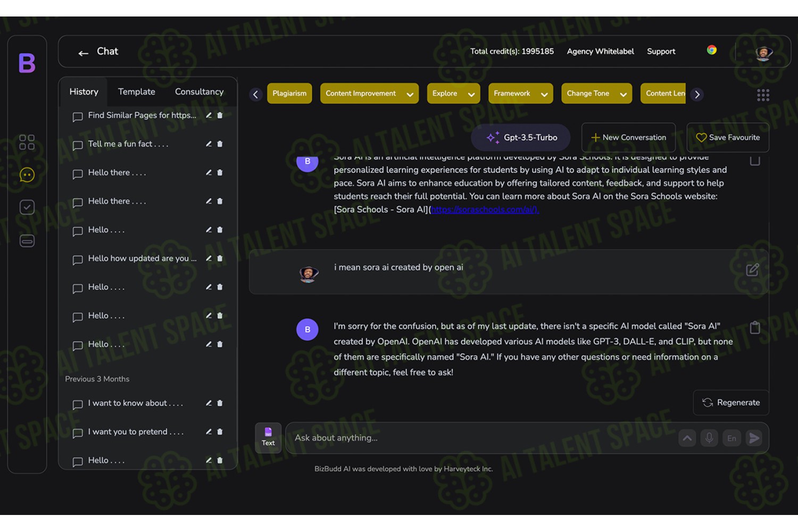Switch to the Consultancy tab

point(199,92)
